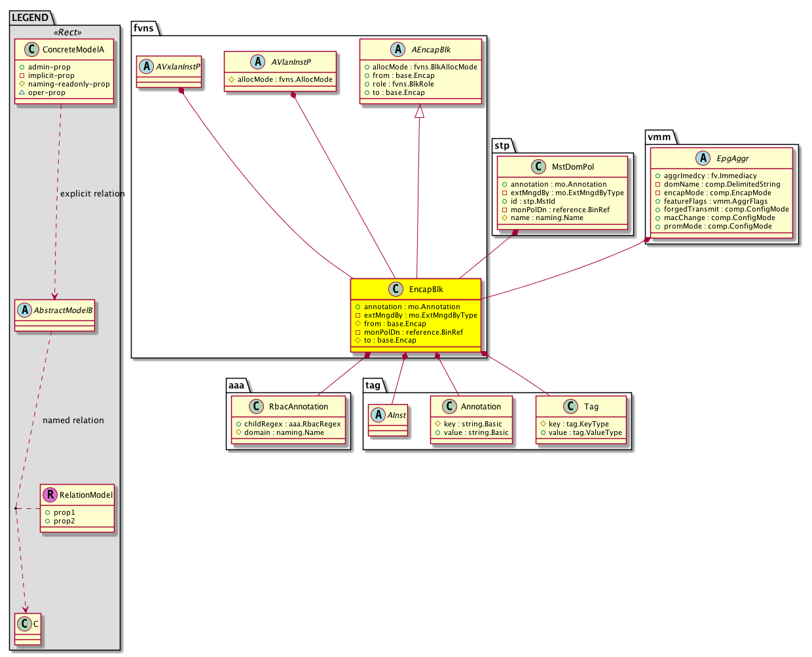The image size is (812, 657).
Task: Click the abstract icon beside AEncapBlk
Action: [x=397, y=50]
